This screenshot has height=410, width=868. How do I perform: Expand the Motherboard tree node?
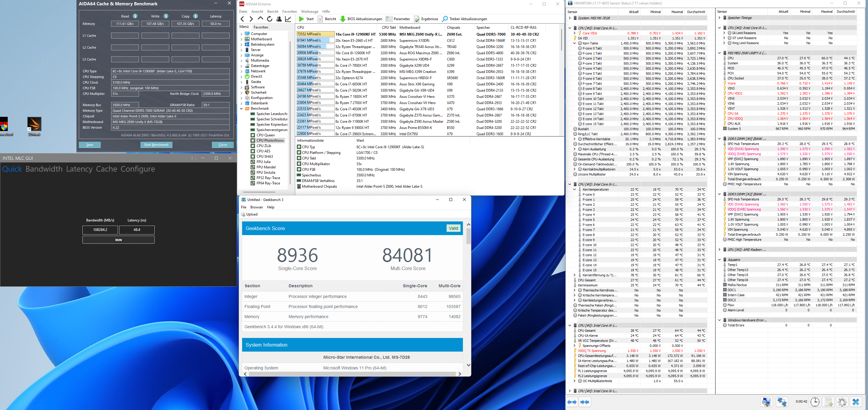[241, 39]
